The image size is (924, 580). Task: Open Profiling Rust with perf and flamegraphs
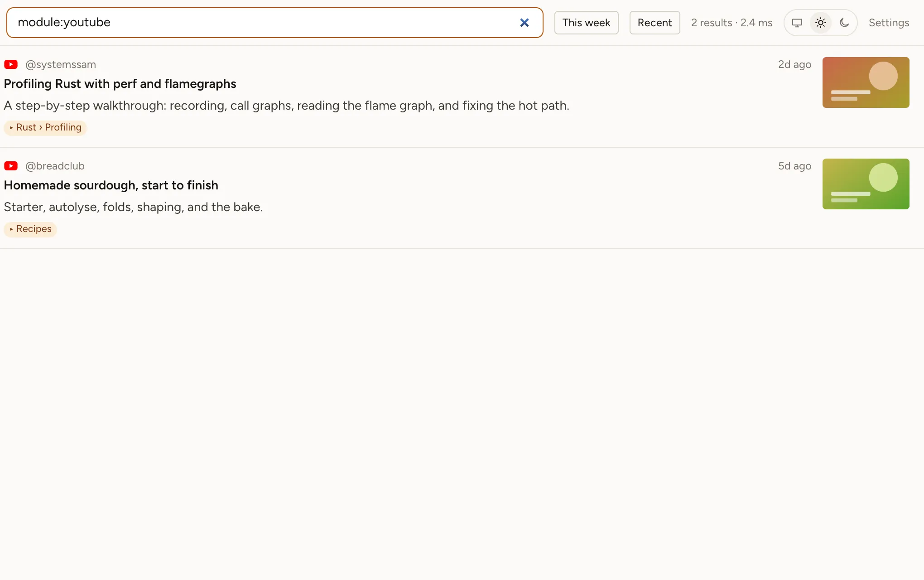(120, 84)
